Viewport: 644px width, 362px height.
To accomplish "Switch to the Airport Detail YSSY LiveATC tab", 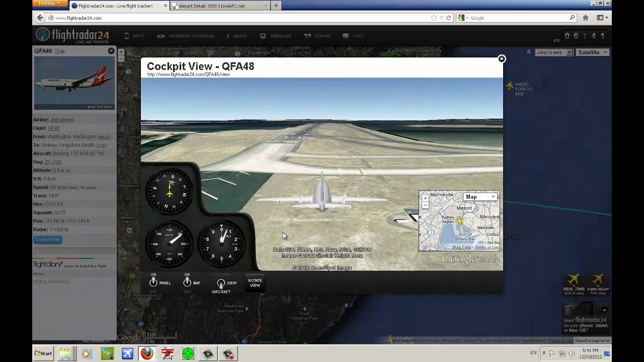I will click(x=219, y=6).
